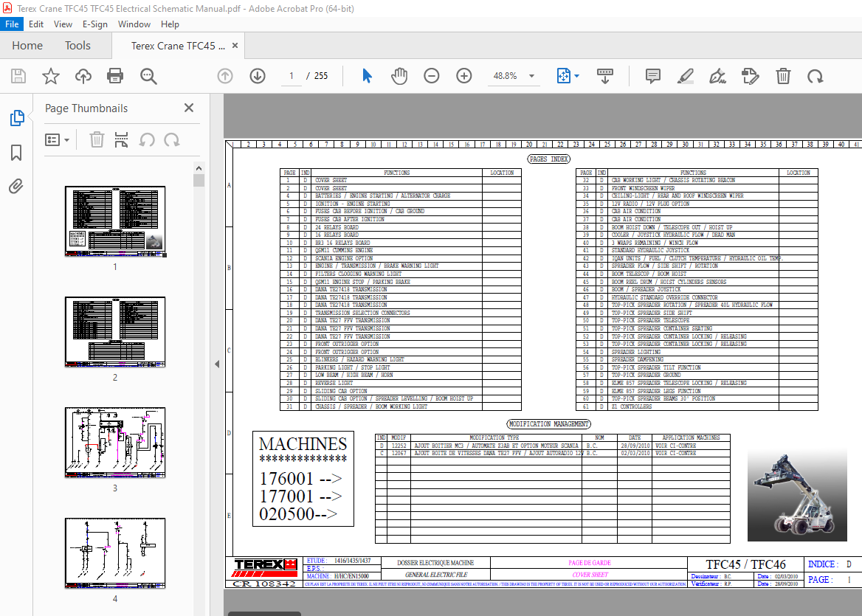Open the find text magnifier tool
Screen dimensions: 862x616
tap(148, 76)
